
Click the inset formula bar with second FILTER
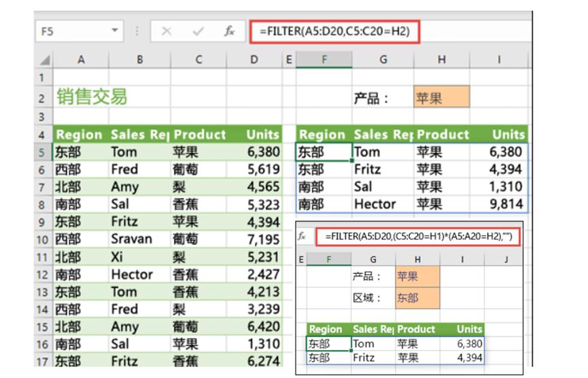point(418,236)
